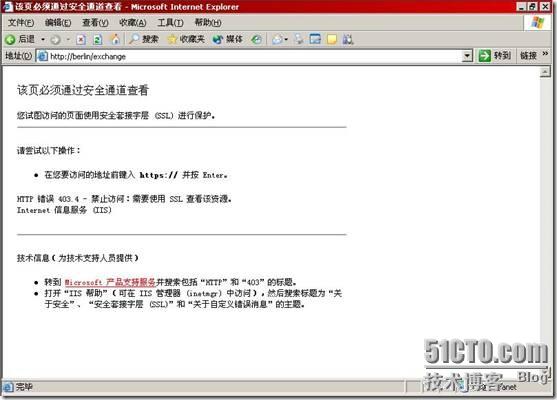Image resolution: width=557 pixels, height=400 pixels.
Task: Click the Refresh page icon
Action: 98,39
